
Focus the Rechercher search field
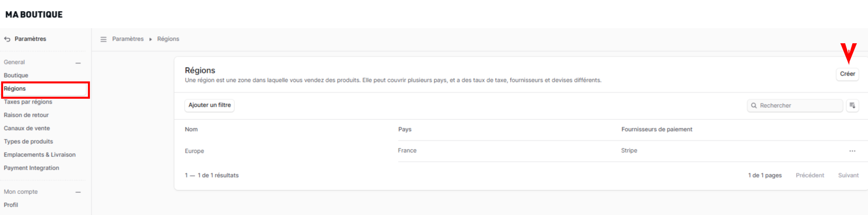[x=795, y=106]
